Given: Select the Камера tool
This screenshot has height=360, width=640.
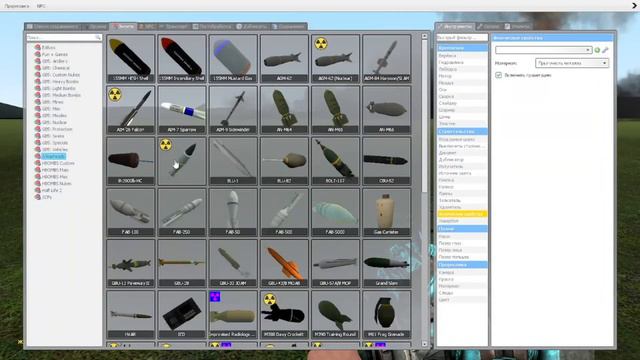Looking at the screenshot, I should (x=462, y=272).
